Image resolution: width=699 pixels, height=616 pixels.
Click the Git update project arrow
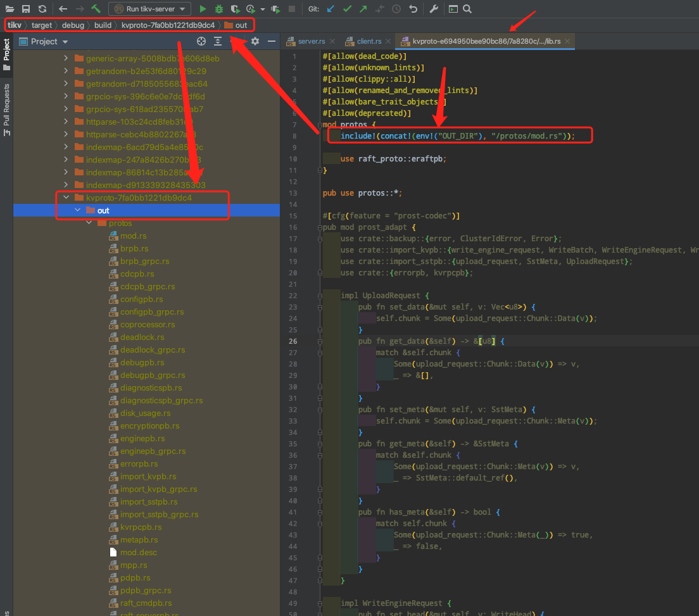click(331, 9)
